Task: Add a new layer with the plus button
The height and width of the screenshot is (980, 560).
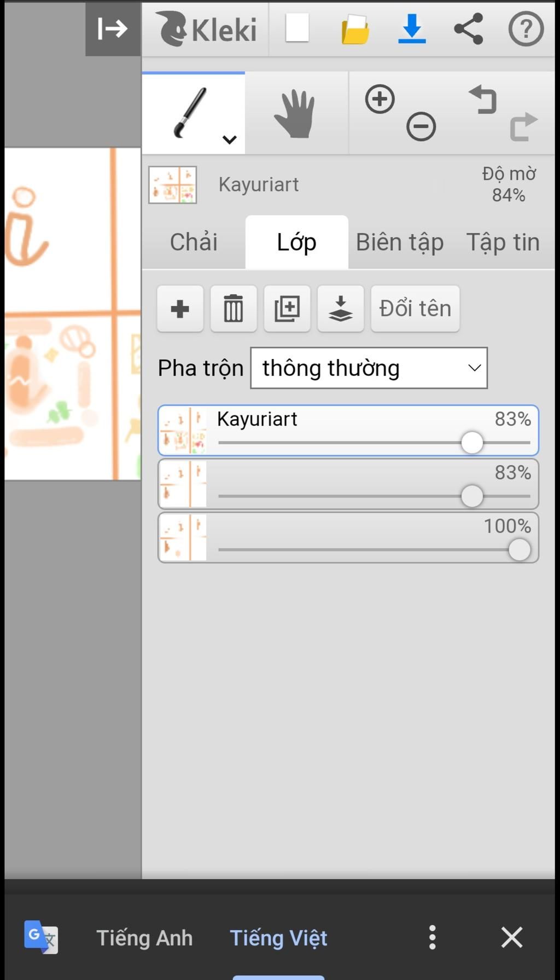Action: pos(180,309)
